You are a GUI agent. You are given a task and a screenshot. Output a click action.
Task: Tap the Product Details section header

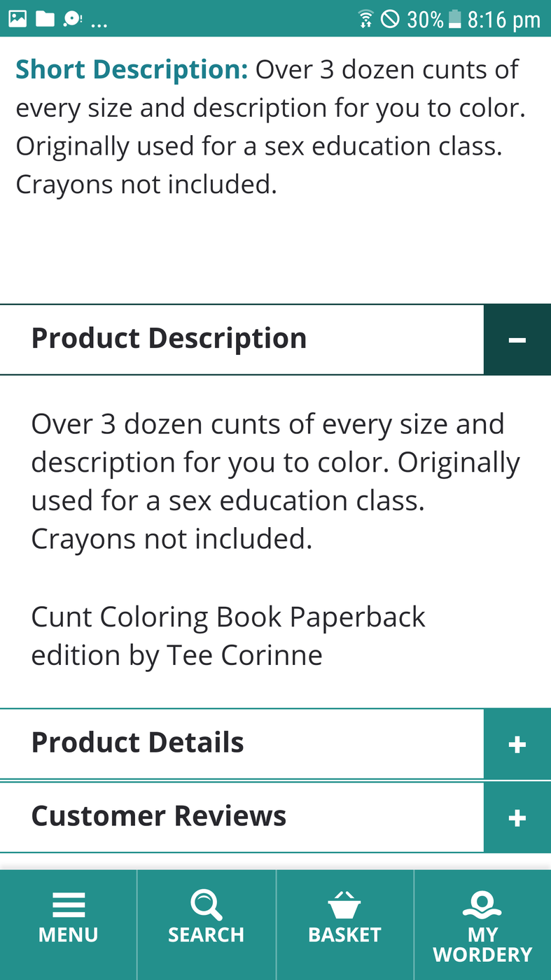pyautogui.click(x=242, y=743)
